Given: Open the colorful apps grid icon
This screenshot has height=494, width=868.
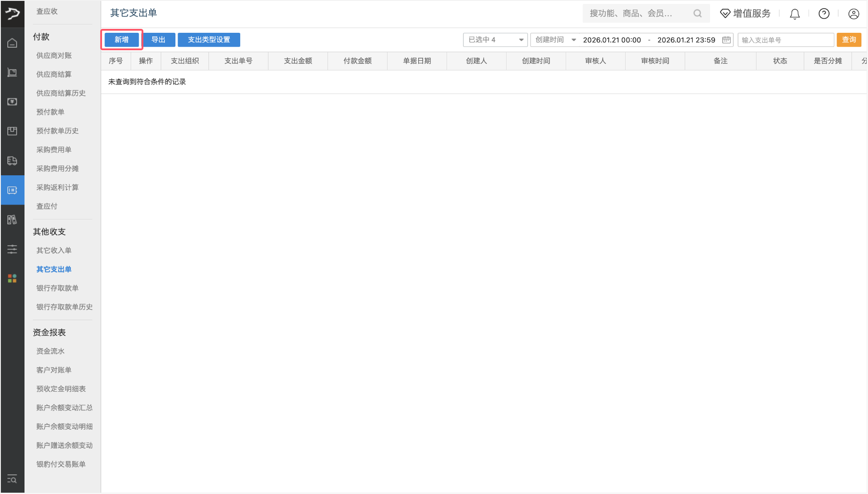Looking at the screenshot, I should [12, 278].
